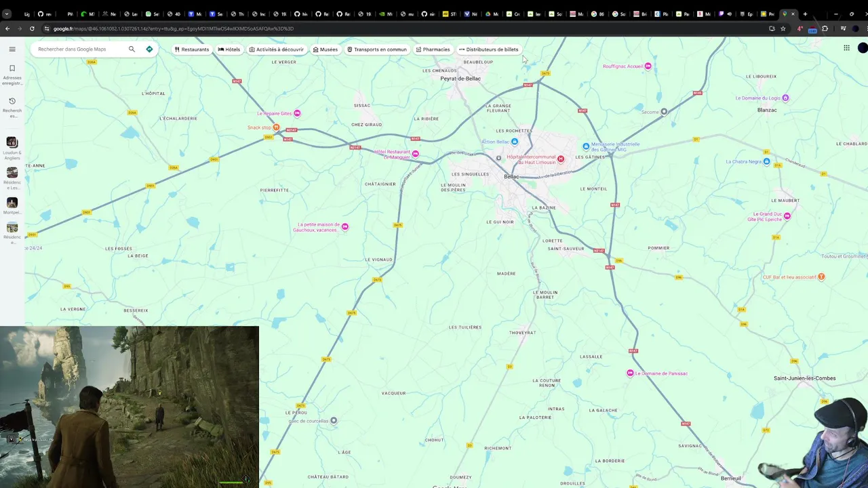The image size is (868, 488).
Task: Open the browser extensions puzzle icon
Action: pos(825,28)
